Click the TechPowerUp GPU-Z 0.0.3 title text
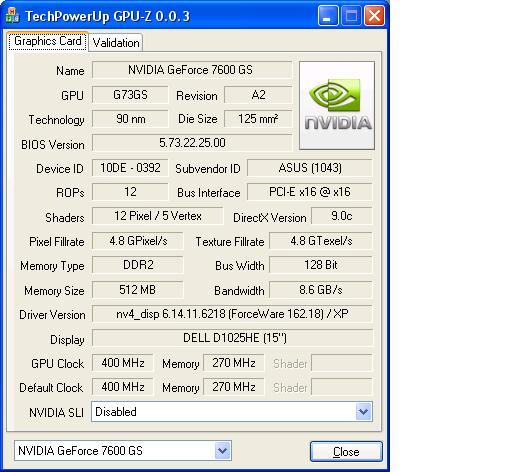 click(x=107, y=16)
